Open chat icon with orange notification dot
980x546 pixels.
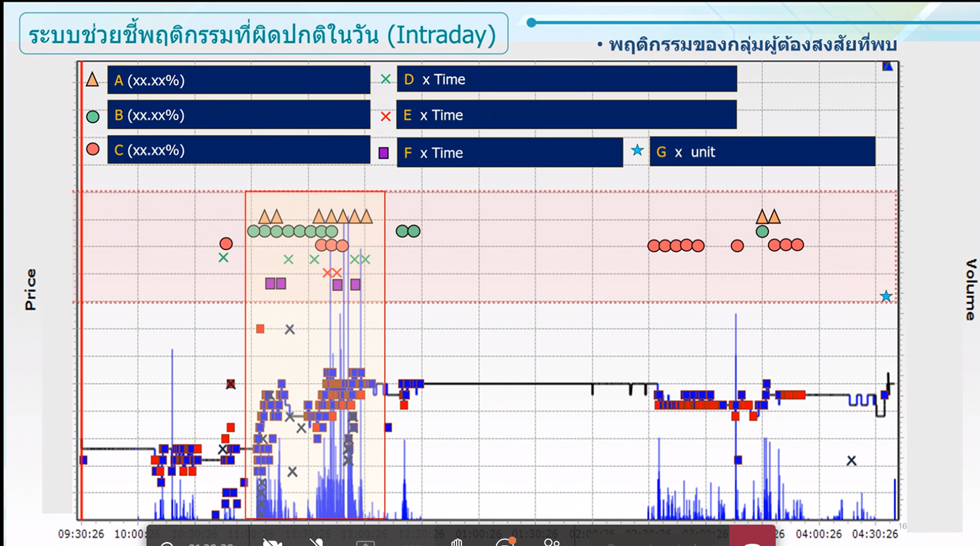(504, 542)
